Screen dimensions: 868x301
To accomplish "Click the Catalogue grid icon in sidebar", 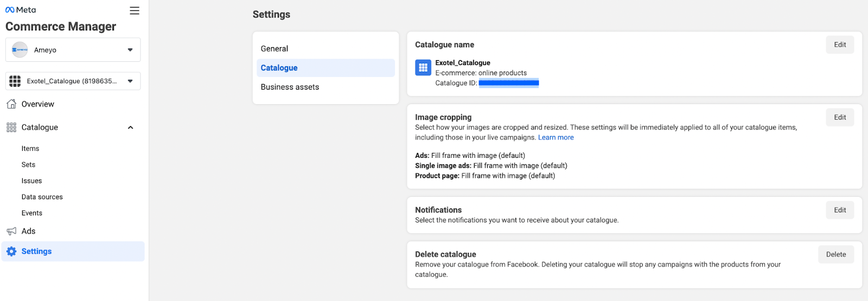I will [x=11, y=127].
